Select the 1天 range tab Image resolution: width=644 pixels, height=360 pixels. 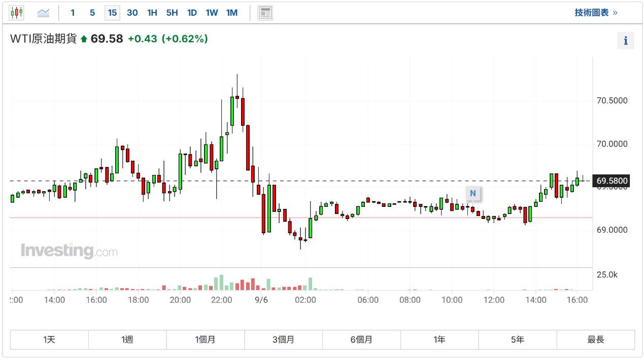49,340
